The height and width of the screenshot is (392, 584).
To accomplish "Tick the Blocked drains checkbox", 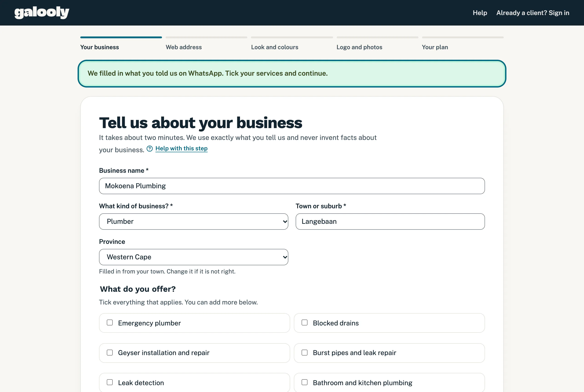I will click(305, 322).
